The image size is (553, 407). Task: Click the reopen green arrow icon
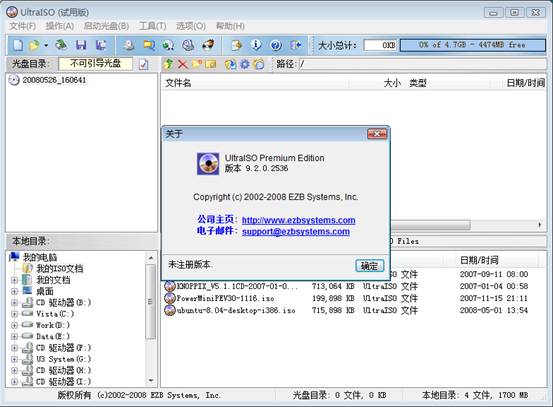point(61,45)
